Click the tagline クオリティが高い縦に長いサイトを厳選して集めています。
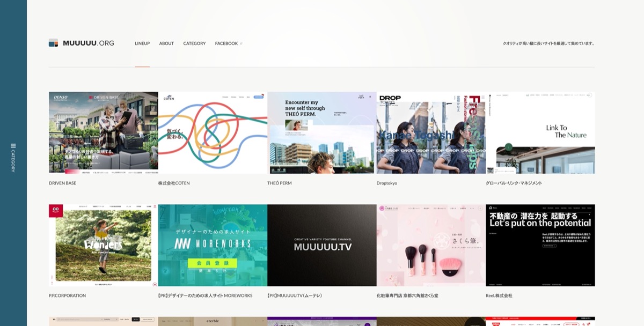The image size is (644, 326). click(x=549, y=43)
